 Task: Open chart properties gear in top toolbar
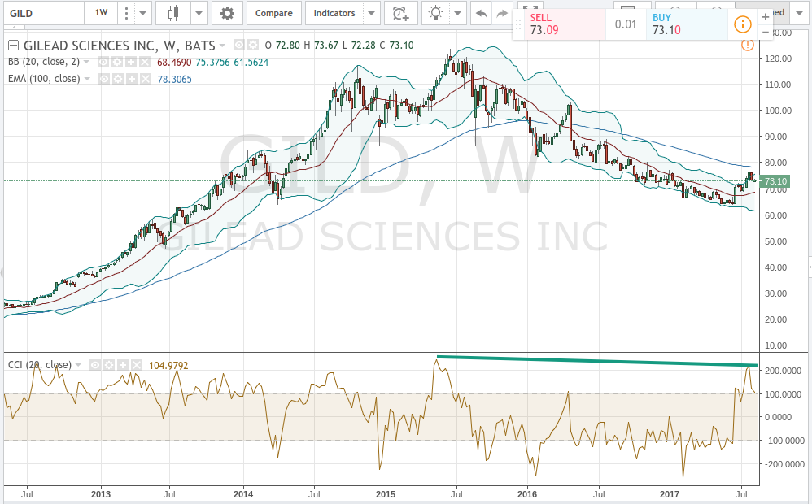(x=227, y=14)
